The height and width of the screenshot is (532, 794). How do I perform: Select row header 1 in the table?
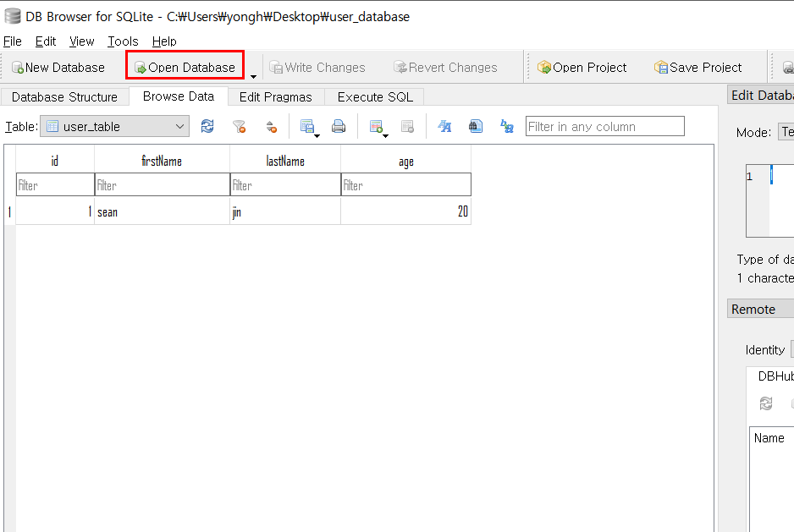pos(9,211)
